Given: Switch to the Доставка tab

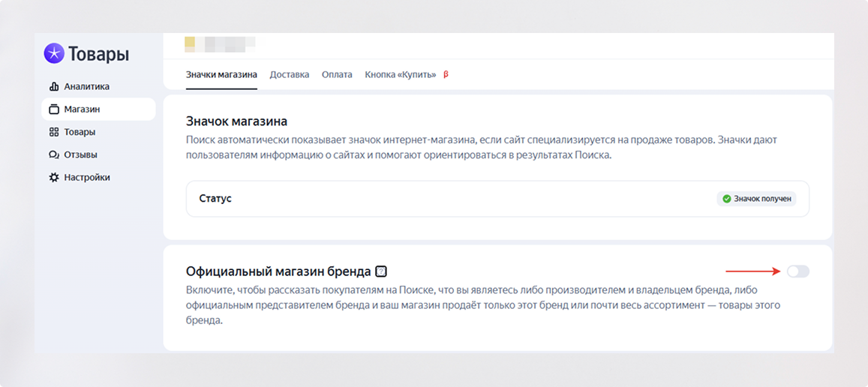Looking at the screenshot, I should click(289, 75).
